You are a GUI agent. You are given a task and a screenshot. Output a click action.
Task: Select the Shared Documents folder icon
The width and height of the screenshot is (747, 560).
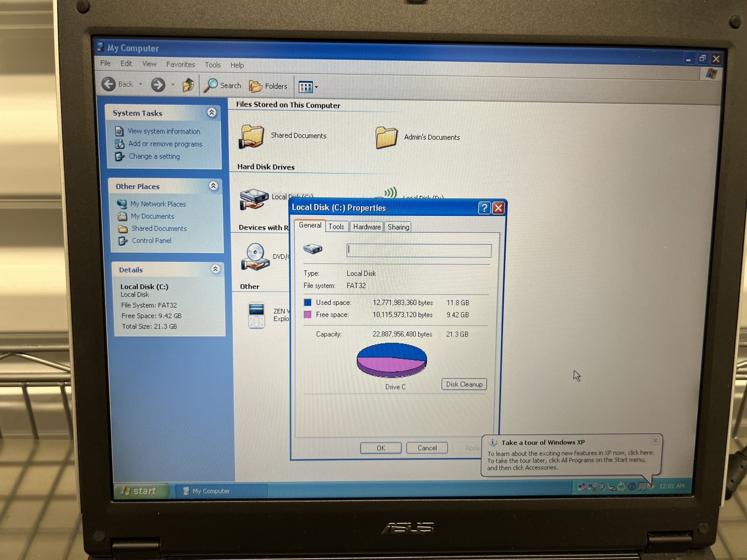(252, 136)
